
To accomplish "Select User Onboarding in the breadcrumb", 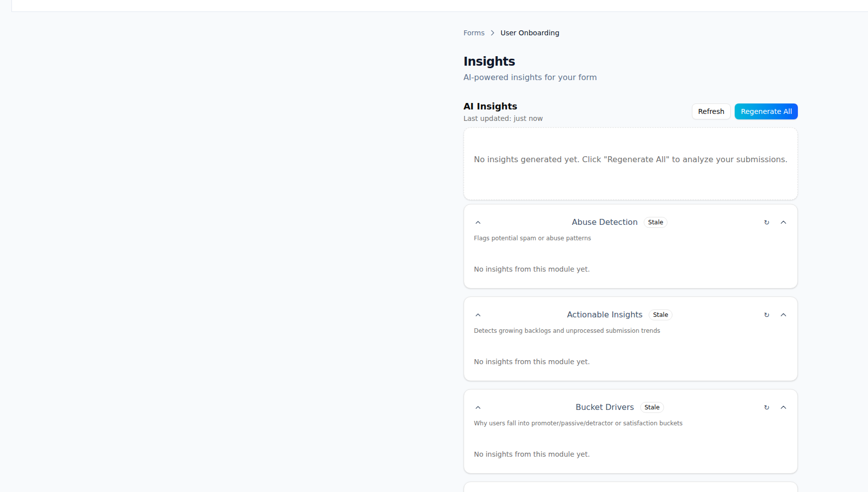I will point(530,32).
